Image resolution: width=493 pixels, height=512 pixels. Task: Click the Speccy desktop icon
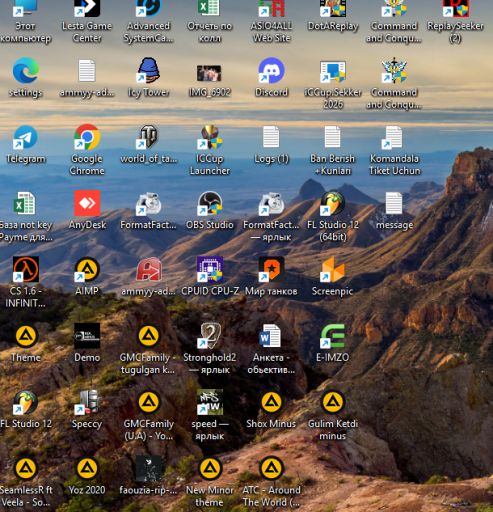coord(87,402)
